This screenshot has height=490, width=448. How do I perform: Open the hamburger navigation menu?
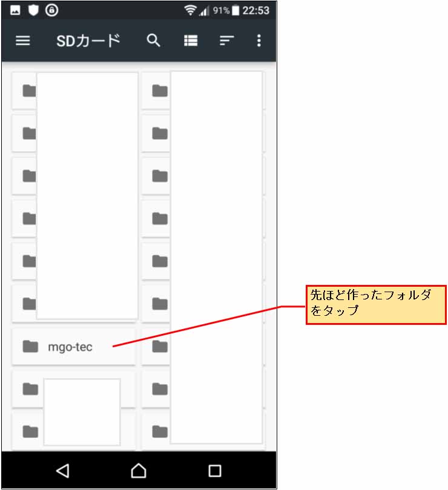point(23,41)
